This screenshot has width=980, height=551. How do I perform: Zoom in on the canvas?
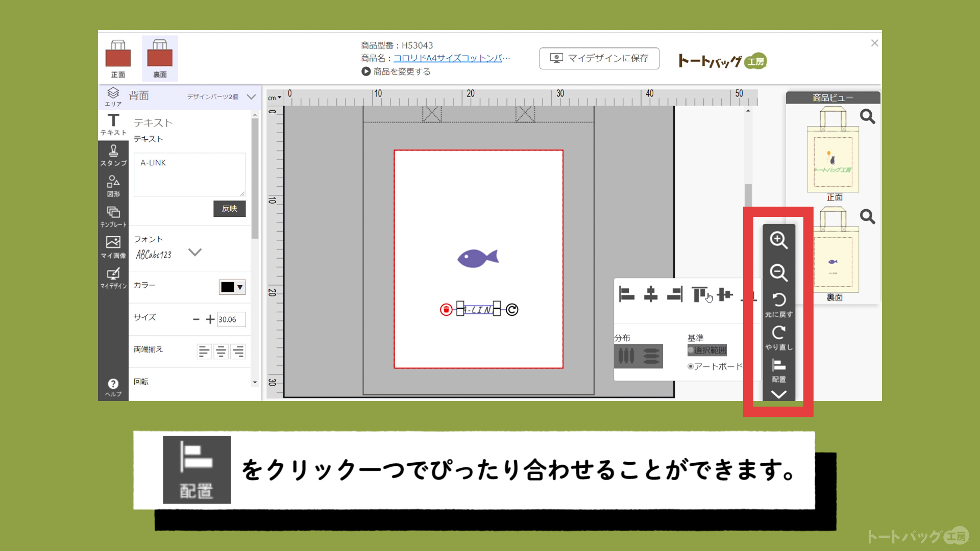[778, 240]
